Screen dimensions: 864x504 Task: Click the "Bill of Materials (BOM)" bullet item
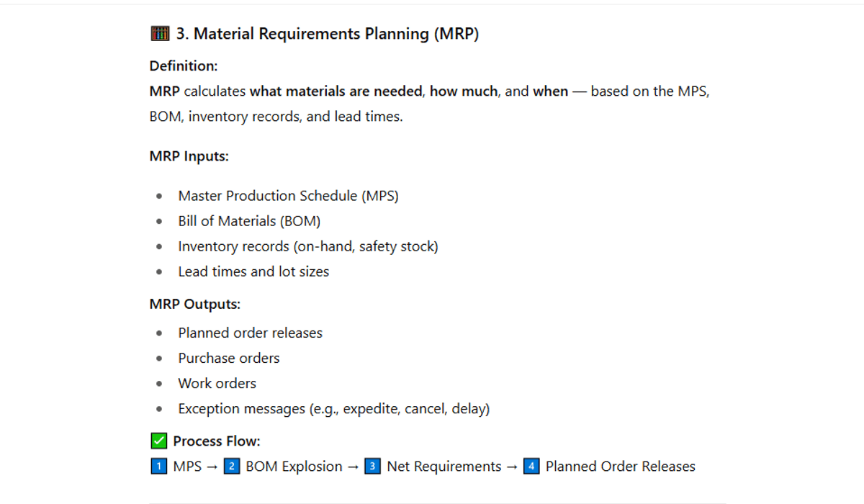249,221
